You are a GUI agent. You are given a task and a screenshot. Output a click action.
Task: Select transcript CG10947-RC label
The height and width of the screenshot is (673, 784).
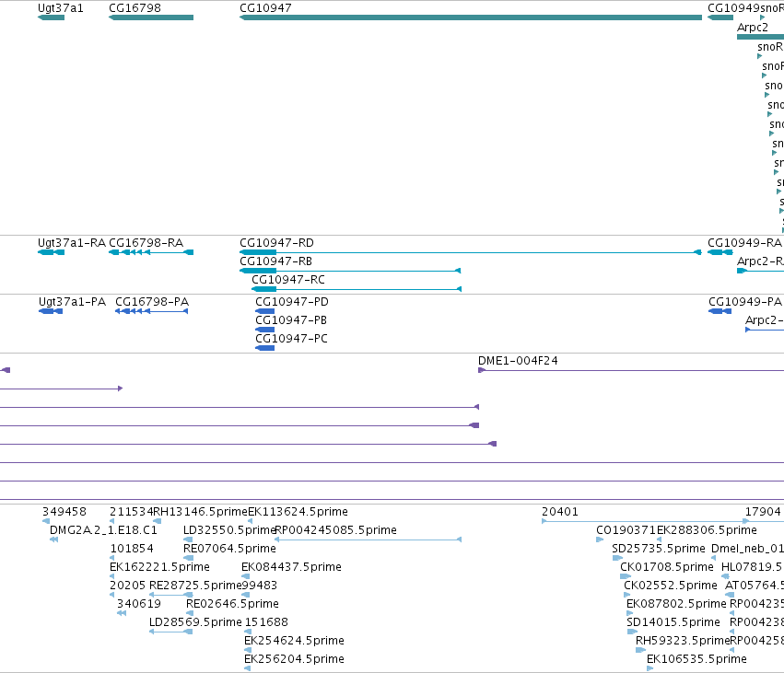tap(288, 280)
